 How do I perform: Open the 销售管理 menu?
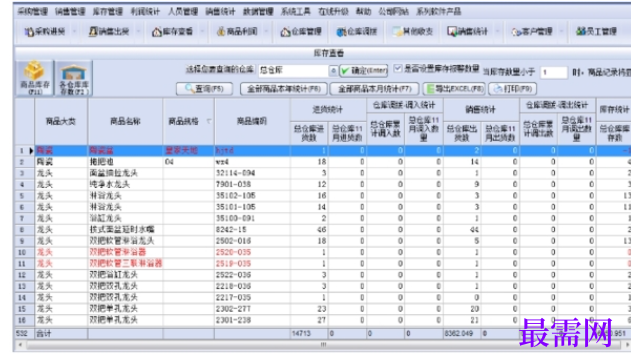click(x=70, y=12)
